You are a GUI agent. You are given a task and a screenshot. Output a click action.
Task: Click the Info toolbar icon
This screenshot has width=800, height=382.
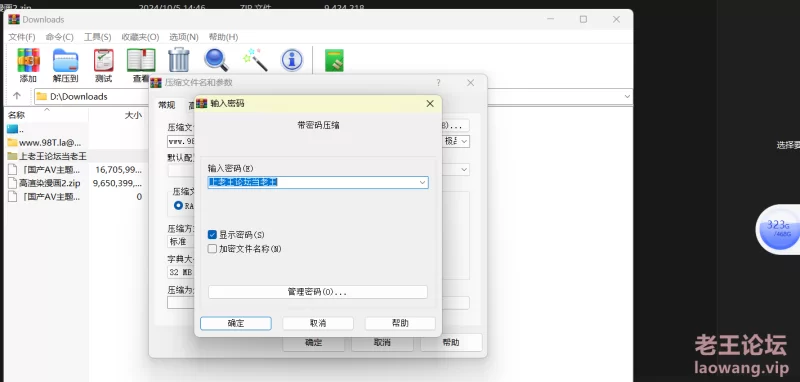[x=292, y=60]
